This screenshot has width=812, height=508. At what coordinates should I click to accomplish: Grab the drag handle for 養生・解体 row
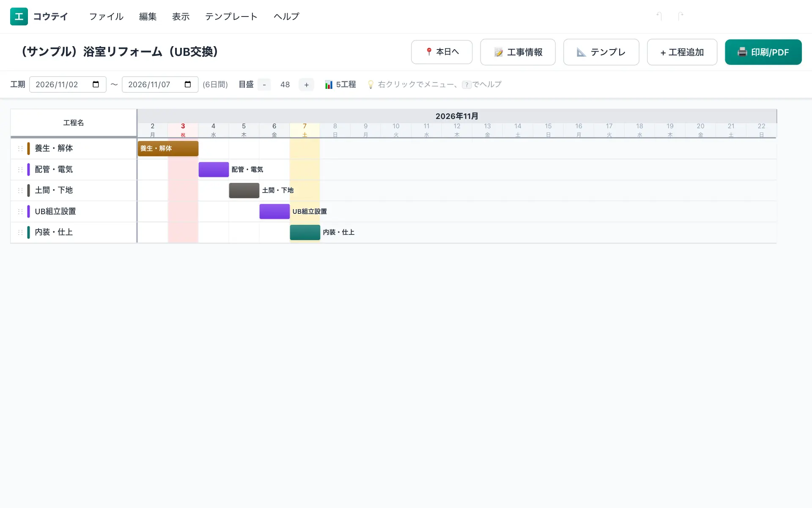coord(20,148)
